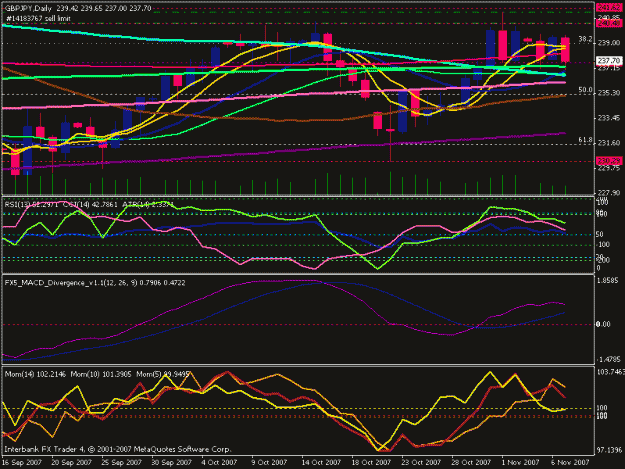Click the 6 Nov 2007 date label

(570, 462)
